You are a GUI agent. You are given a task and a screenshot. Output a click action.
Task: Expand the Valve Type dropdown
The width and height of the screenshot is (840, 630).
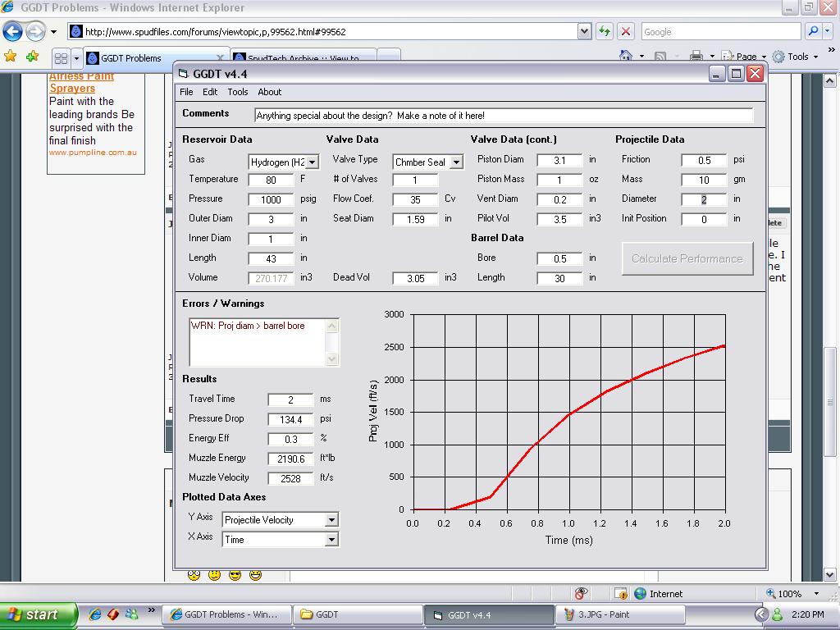456,162
